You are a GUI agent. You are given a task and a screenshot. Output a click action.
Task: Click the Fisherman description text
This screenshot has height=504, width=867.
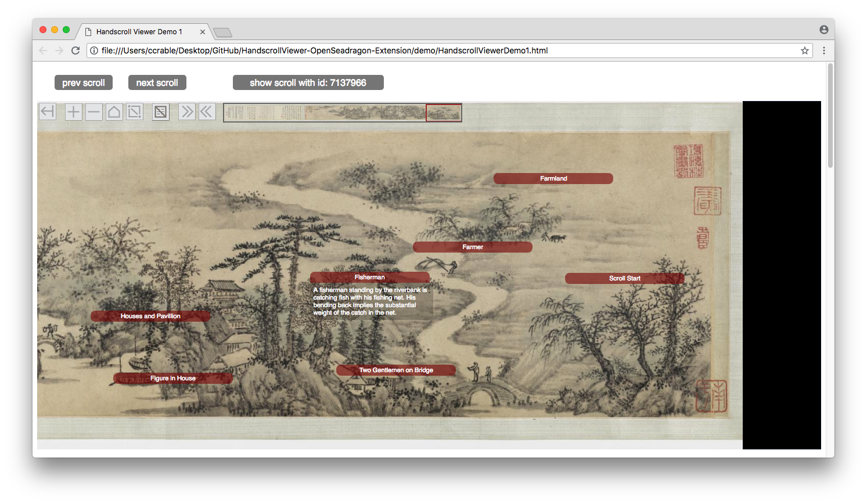point(370,301)
